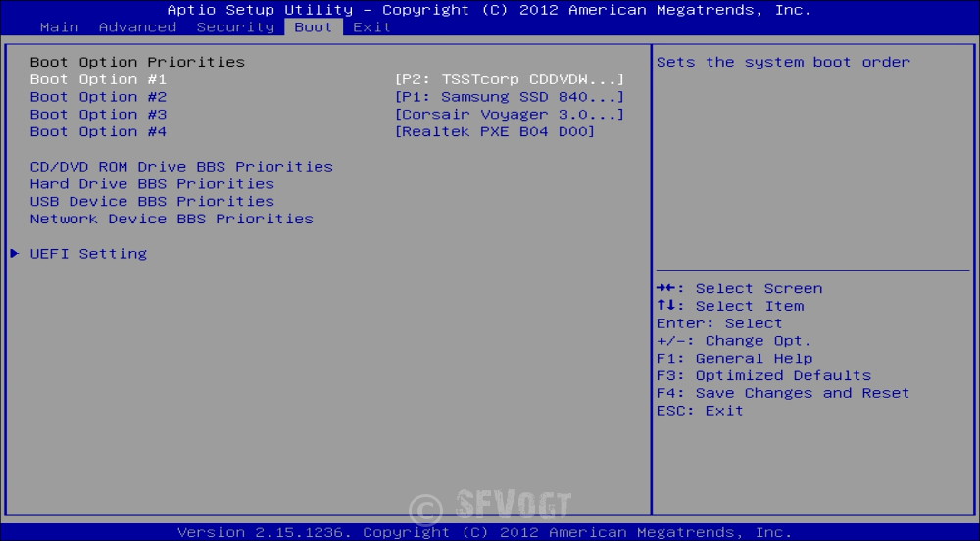Open the UEFI Setting entry
Image resolution: width=980 pixels, height=541 pixels.
click(89, 254)
